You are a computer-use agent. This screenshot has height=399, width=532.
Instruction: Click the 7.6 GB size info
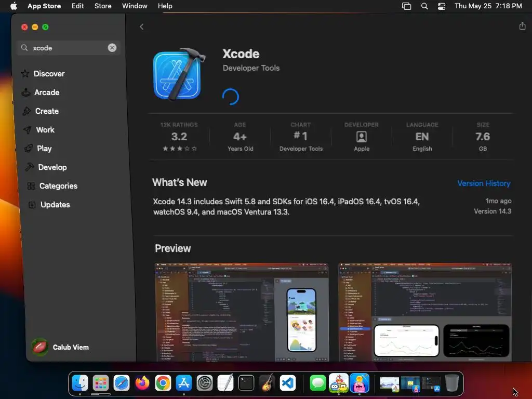pos(483,137)
